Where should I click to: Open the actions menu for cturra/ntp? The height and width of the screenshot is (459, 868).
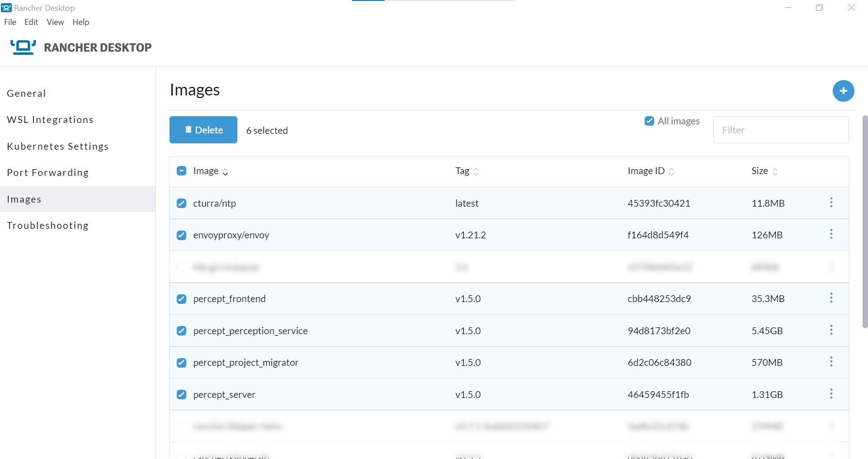click(x=831, y=203)
